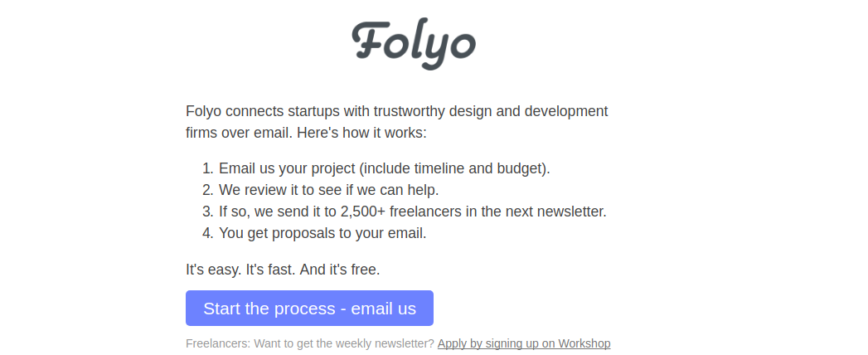This screenshot has width=868, height=355.
Task: Click the 'Email us your project' list item
Action: point(384,168)
